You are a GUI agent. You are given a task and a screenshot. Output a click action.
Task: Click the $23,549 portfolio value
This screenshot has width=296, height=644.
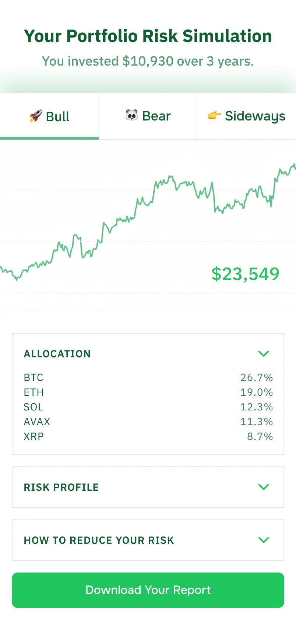tap(245, 274)
